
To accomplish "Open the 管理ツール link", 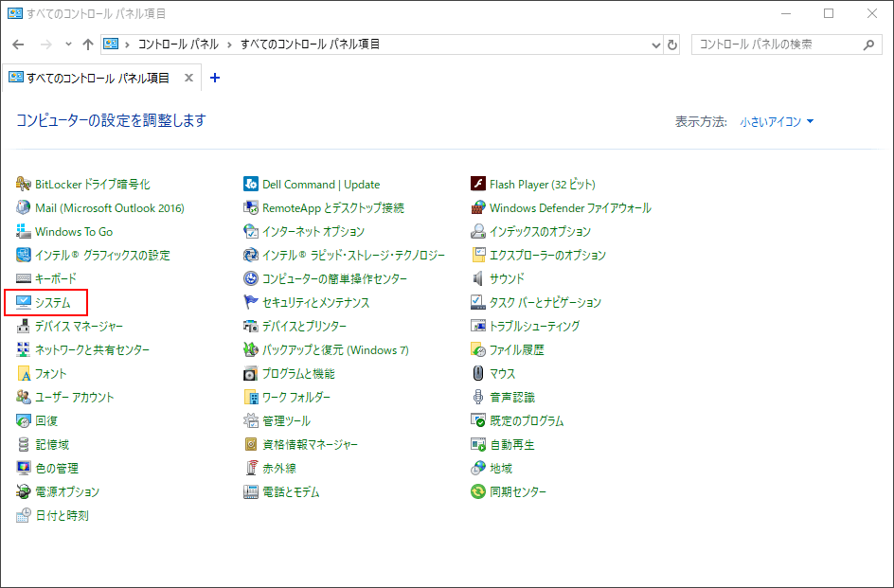I will 286,421.
